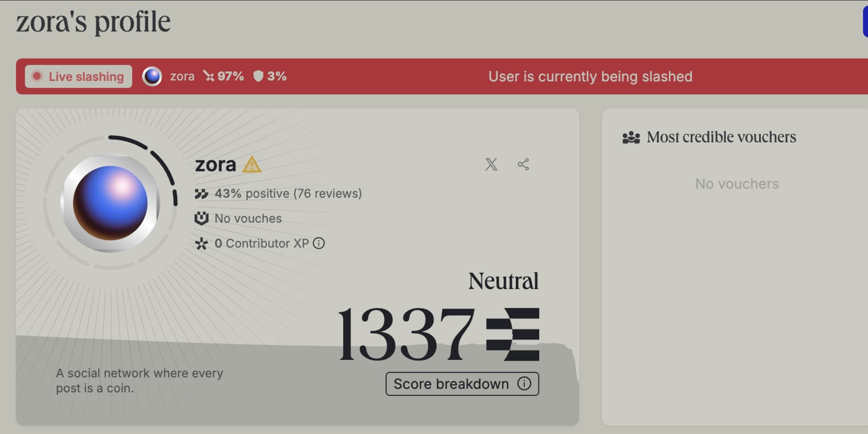Image resolution: width=868 pixels, height=434 pixels.
Task: Open the 43% positive (76 reviews) link
Action: pyautogui.click(x=288, y=194)
